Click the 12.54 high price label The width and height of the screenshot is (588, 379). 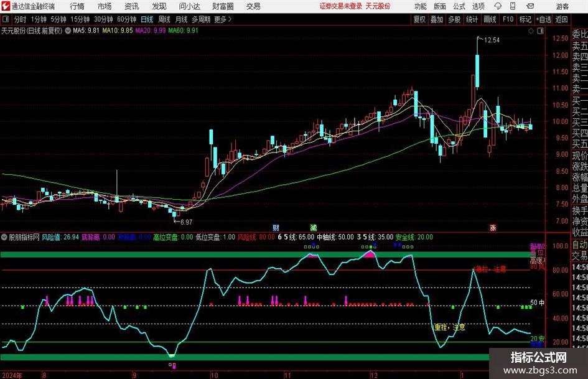tap(492, 40)
